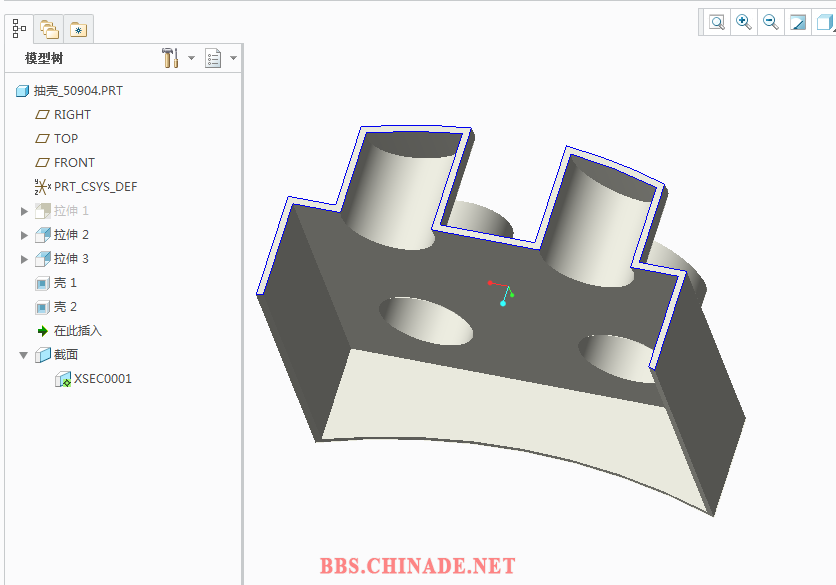Click the Refit view toolbar icon
Image resolution: width=836 pixels, height=585 pixels.
point(717,22)
